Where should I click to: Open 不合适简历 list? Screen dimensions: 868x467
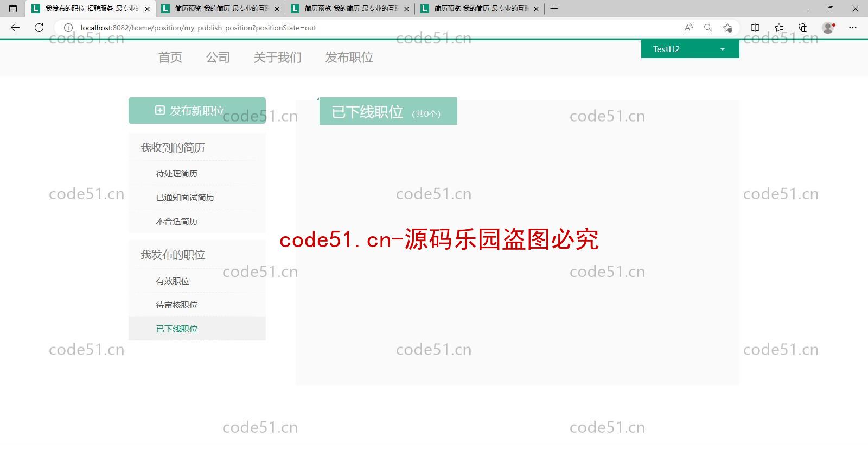pos(177,222)
